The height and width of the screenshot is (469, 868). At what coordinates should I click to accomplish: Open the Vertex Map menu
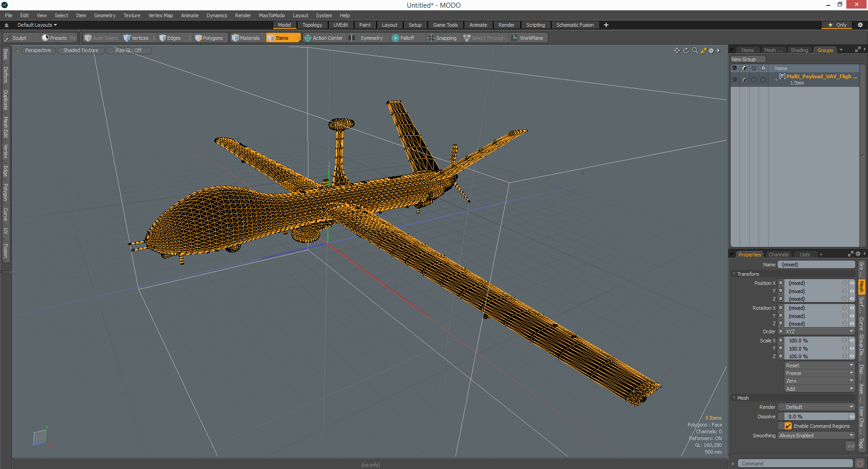coord(160,15)
